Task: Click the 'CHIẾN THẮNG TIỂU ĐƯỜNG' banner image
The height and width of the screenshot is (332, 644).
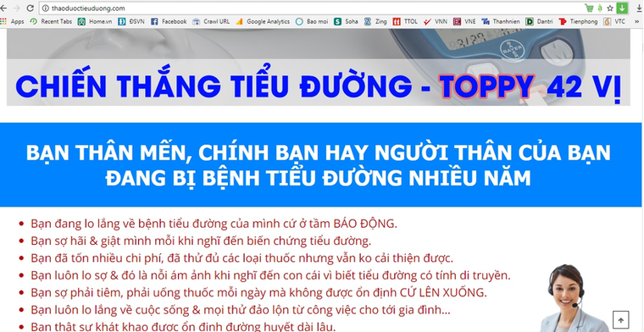Action: (x=319, y=67)
